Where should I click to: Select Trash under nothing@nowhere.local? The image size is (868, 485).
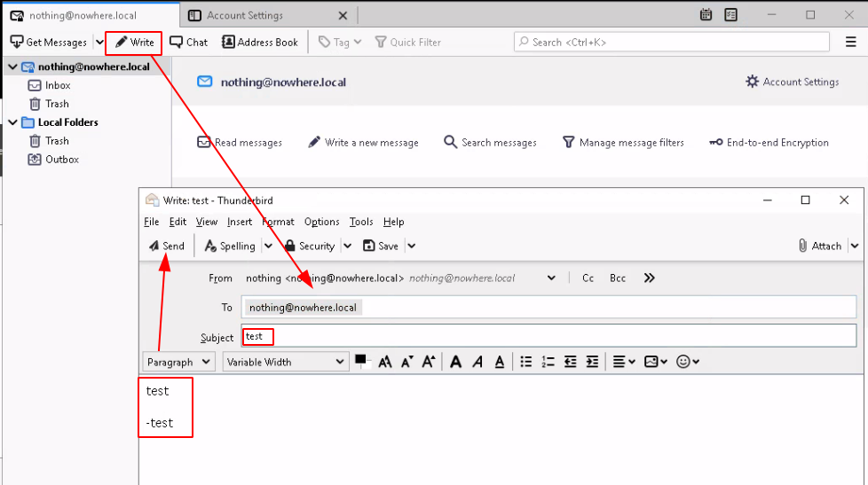click(57, 104)
